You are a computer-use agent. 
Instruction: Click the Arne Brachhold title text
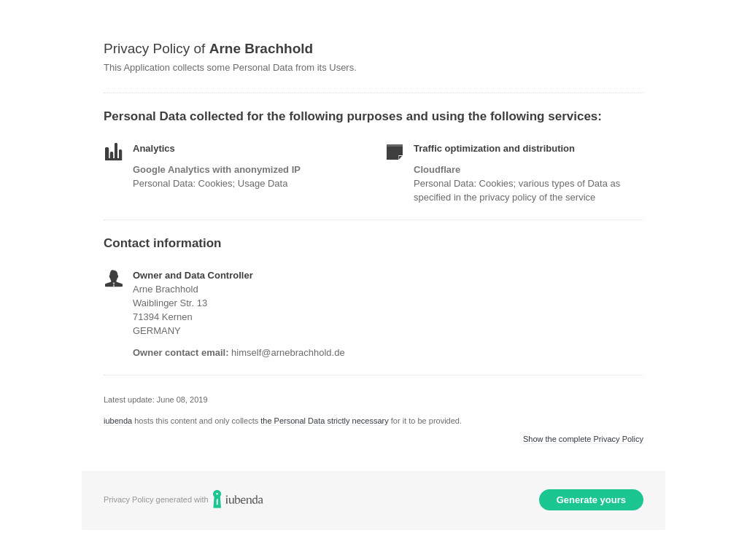pos(261,49)
